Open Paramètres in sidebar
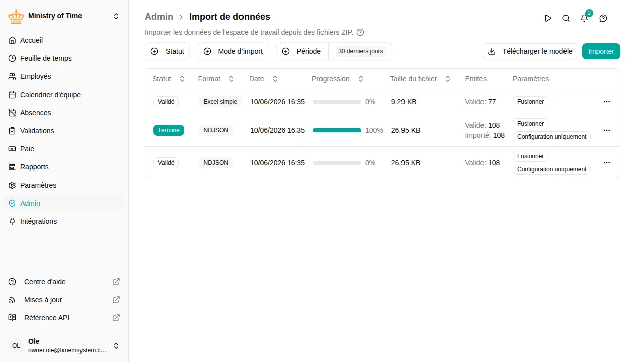Viewport: 644px width, 362px height. tap(64, 185)
